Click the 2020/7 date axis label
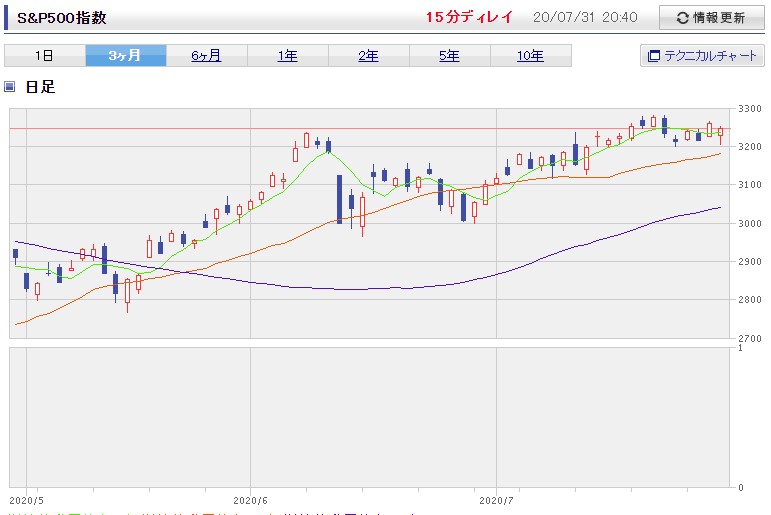The image size is (771, 515). pyautogui.click(x=496, y=501)
